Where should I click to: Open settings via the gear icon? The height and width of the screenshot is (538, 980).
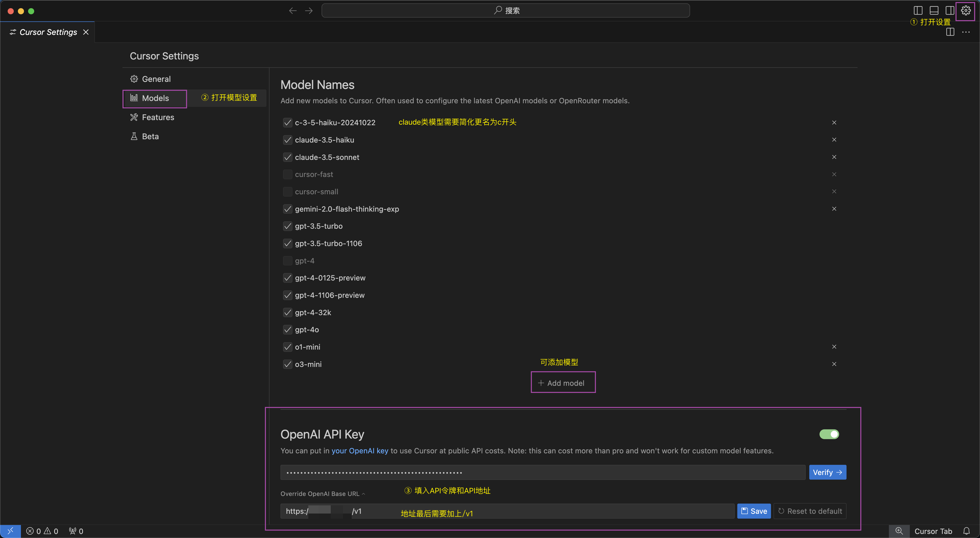(x=965, y=11)
